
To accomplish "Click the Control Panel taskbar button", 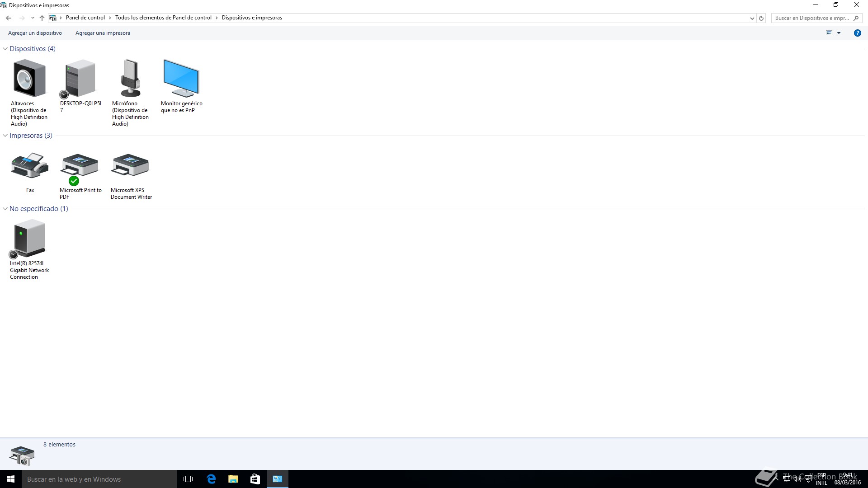I will pyautogui.click(x=277, y=479).
